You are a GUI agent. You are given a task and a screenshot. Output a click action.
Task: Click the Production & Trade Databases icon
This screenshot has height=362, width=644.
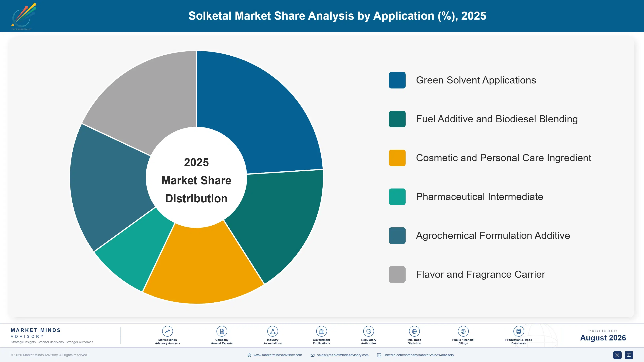[518, 331]
